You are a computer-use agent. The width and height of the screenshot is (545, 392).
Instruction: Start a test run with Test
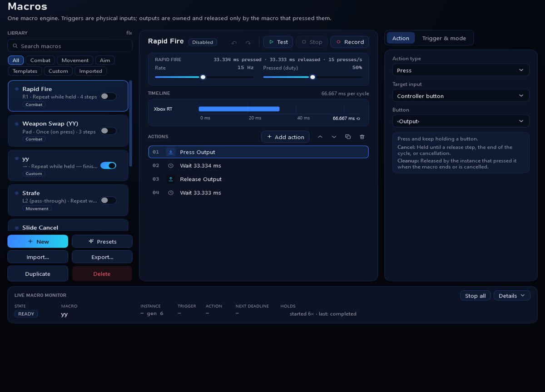point(278,42)
